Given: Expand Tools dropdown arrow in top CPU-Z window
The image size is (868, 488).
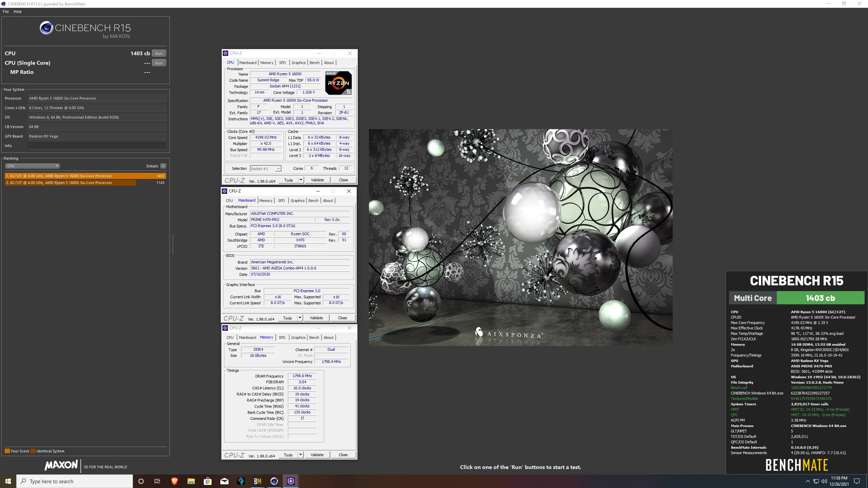Looking at the screenshot, I should (x=301, y=180).
